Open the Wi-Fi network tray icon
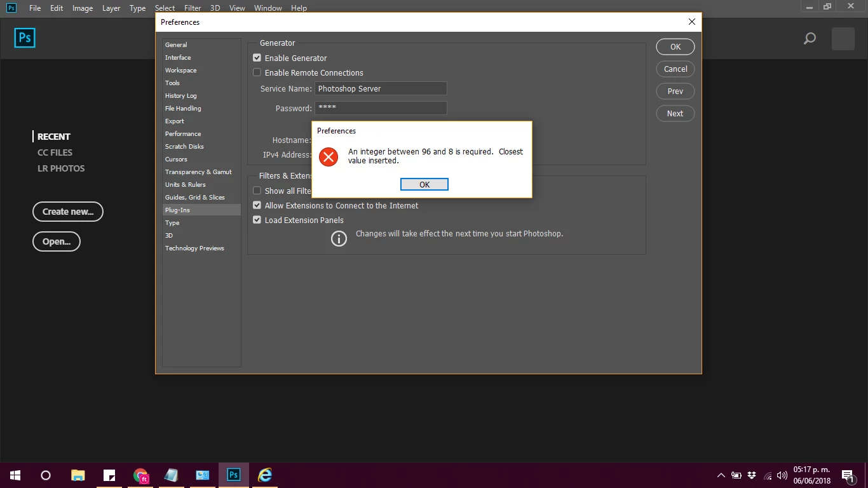Screen dimensions: 868x488 [768, 475]
